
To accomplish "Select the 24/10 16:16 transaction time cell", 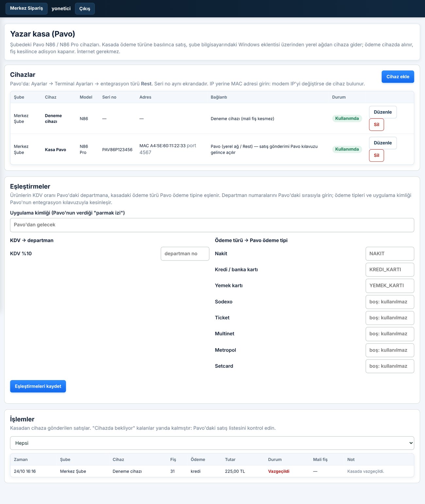I will 25,471.
